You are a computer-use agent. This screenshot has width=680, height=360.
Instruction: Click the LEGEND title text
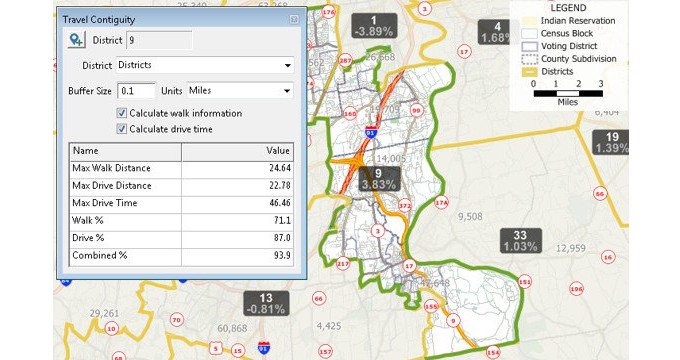[568, 8]
